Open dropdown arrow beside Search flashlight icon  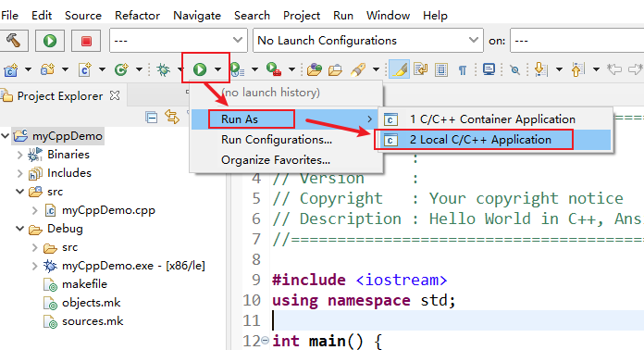[376, 69]
